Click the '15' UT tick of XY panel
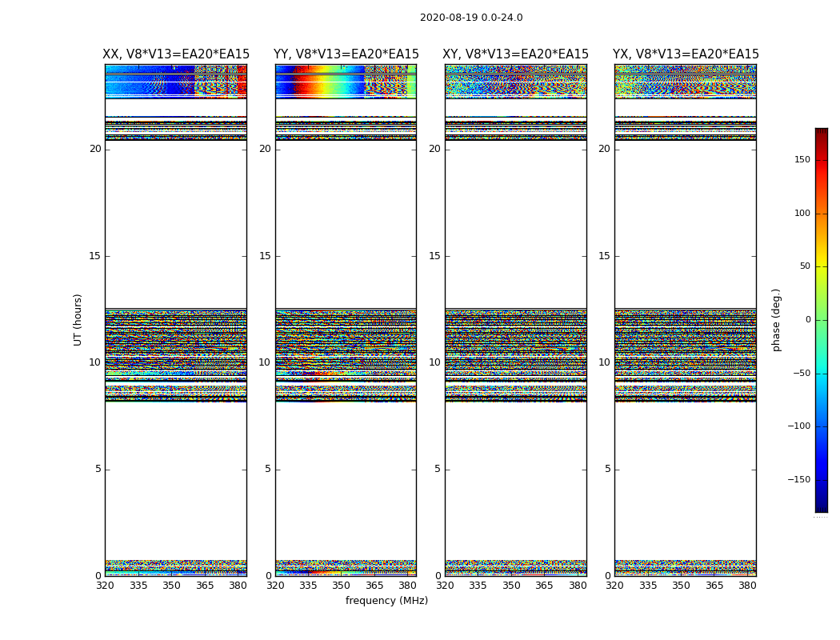Screen dimensions: 840x640 click(435, 256)
